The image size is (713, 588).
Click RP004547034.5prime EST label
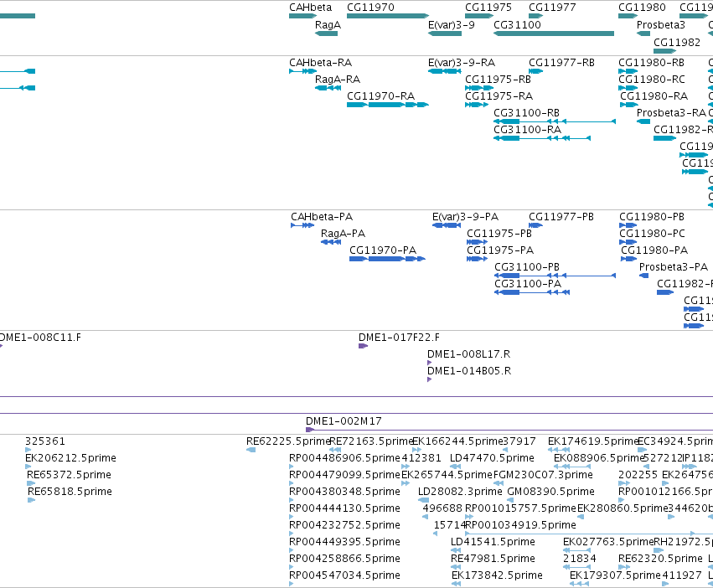(344, 575)
